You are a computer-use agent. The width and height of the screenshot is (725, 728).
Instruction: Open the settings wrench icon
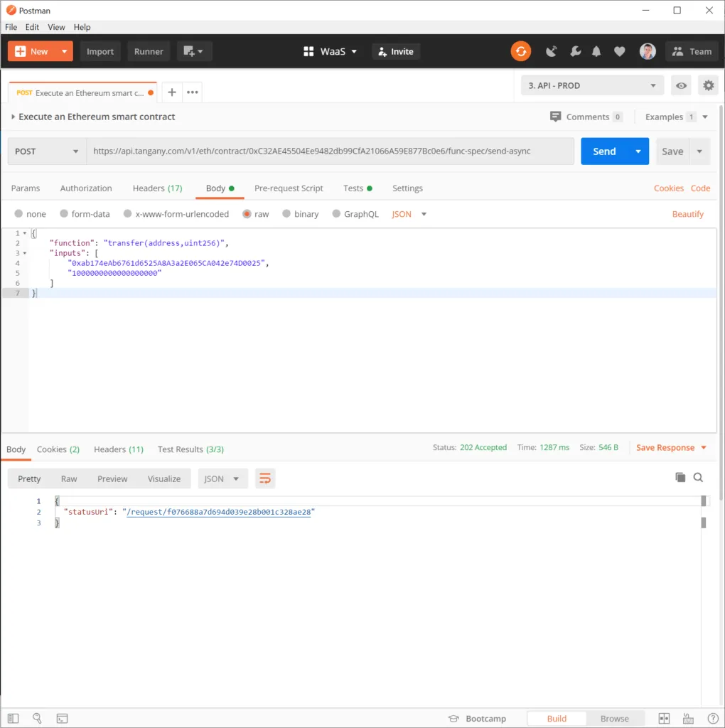pyautogui.click(x=575, y=51)
